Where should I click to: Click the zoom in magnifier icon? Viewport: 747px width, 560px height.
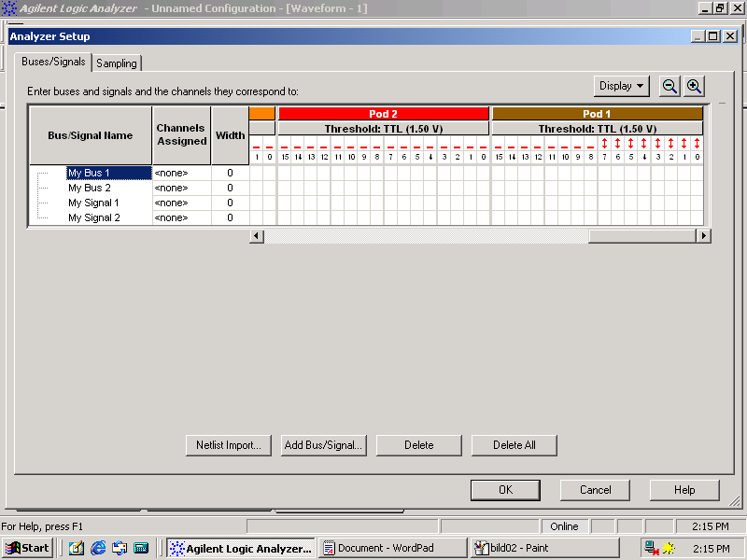tap(694, 86)
